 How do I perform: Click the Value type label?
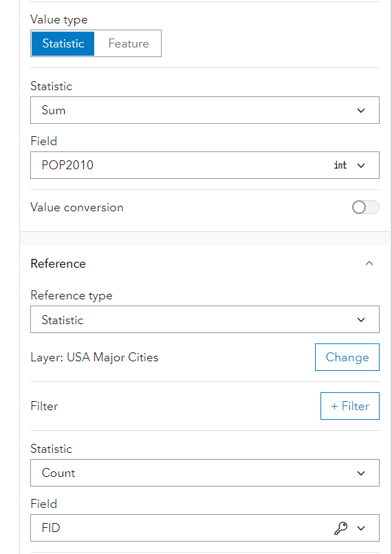click(59, 20)
